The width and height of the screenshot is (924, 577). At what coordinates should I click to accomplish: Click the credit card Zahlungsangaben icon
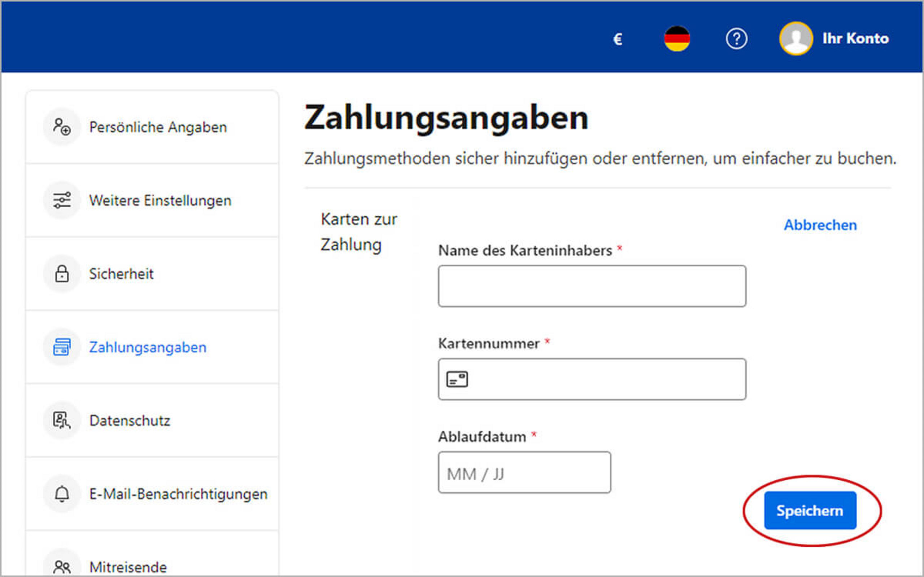point(62,347)
